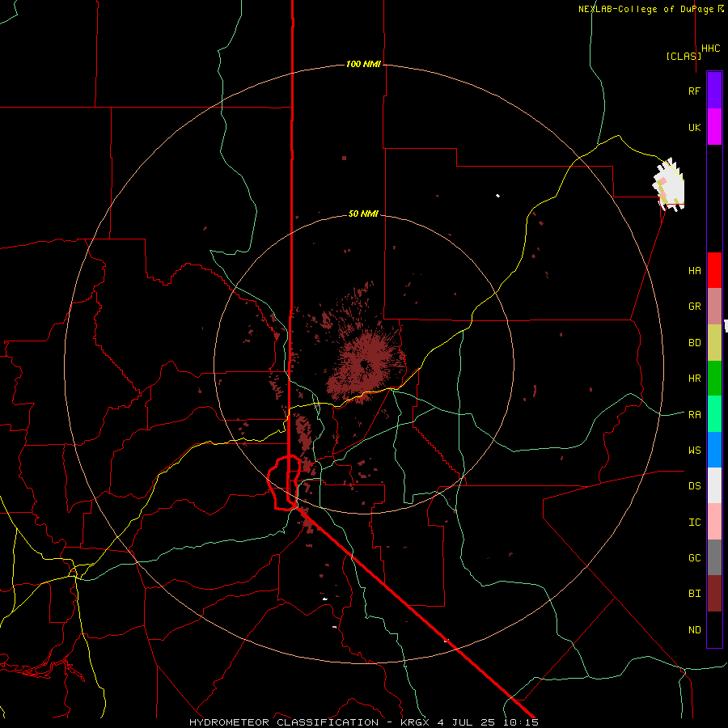728x728 pixels.
Task: Click the ND black legend swatch
Action: [x=714, y=629]
